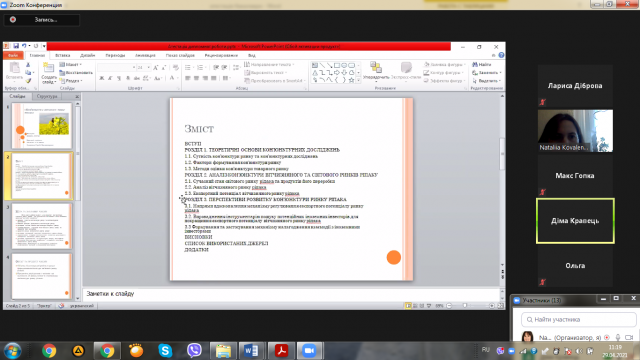Select the rectangle shape in shapes gallery
640x360 pixels.
(337, 65)
